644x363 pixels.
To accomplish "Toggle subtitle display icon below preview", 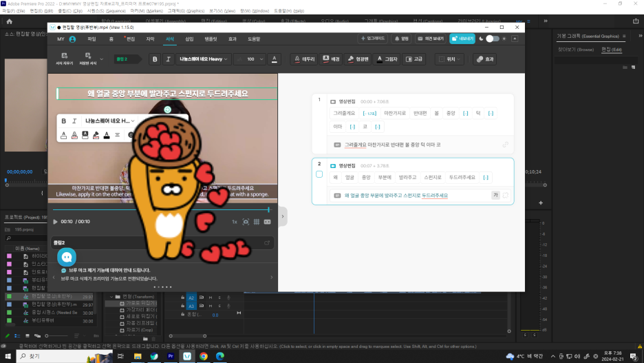I will coord(268,222).
